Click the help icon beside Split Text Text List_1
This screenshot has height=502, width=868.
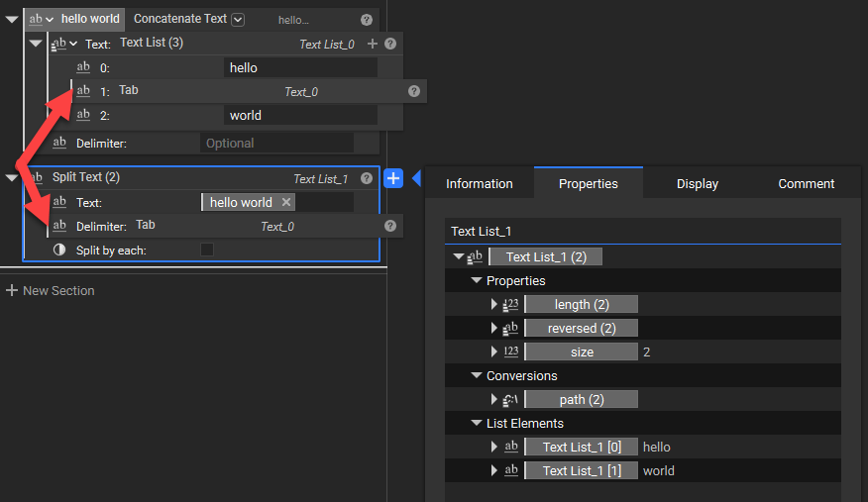click(367, 178)
